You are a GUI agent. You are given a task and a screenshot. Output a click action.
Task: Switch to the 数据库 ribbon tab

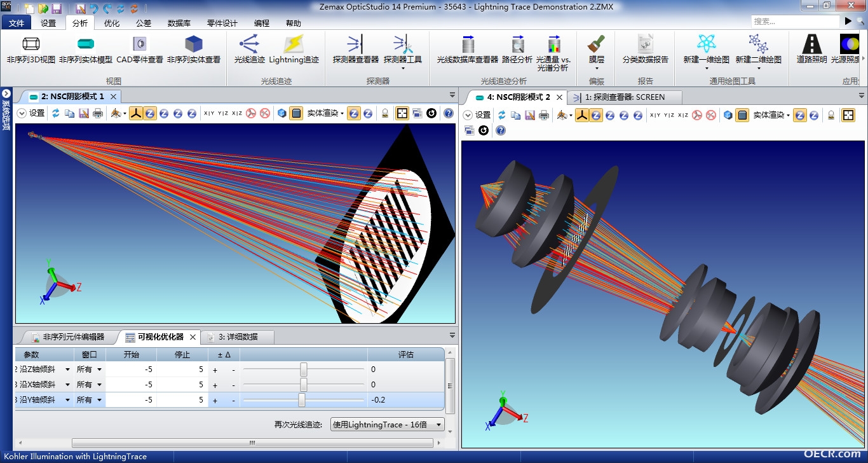179,23
